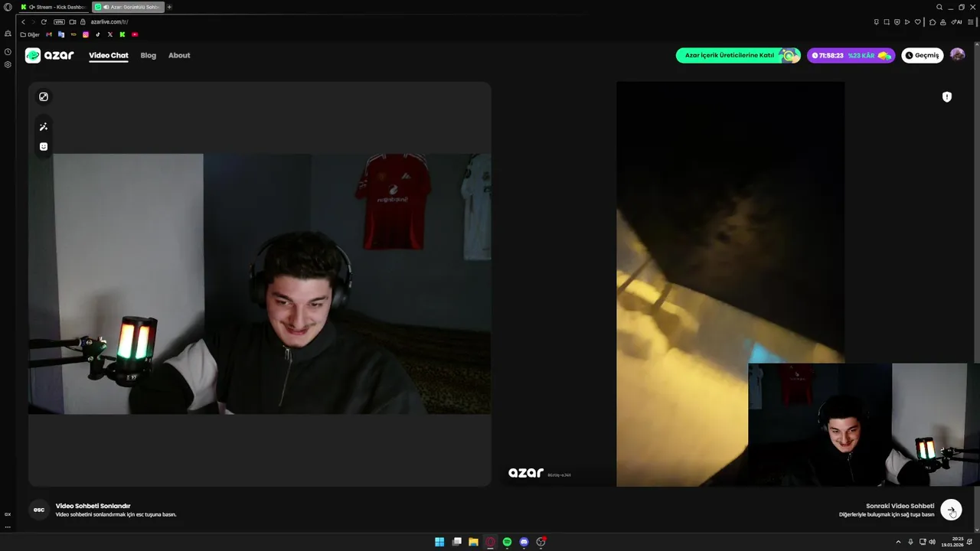
Task: Toggle camera-off icon on own video
Action: [44, 96]
